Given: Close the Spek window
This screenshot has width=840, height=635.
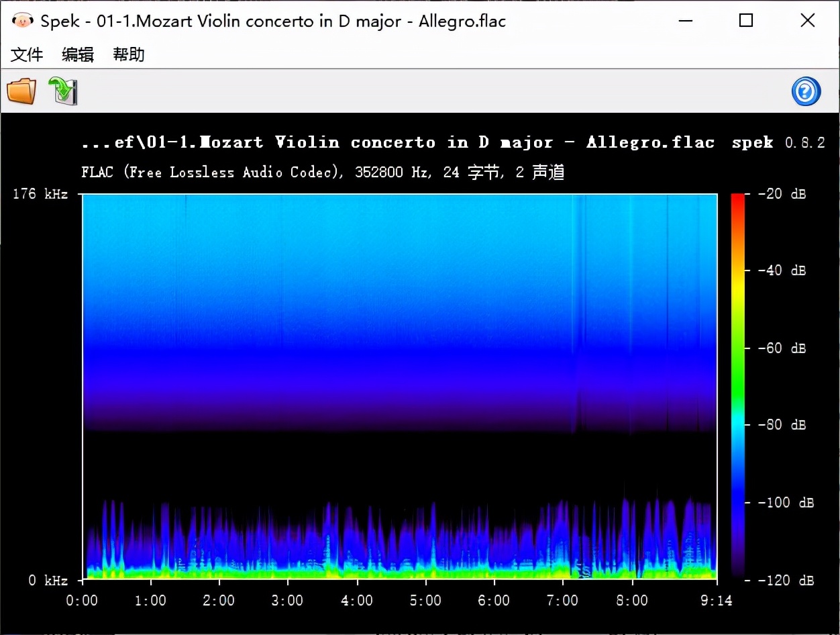Looking at the screenshot, I should (x=808, y=21).
